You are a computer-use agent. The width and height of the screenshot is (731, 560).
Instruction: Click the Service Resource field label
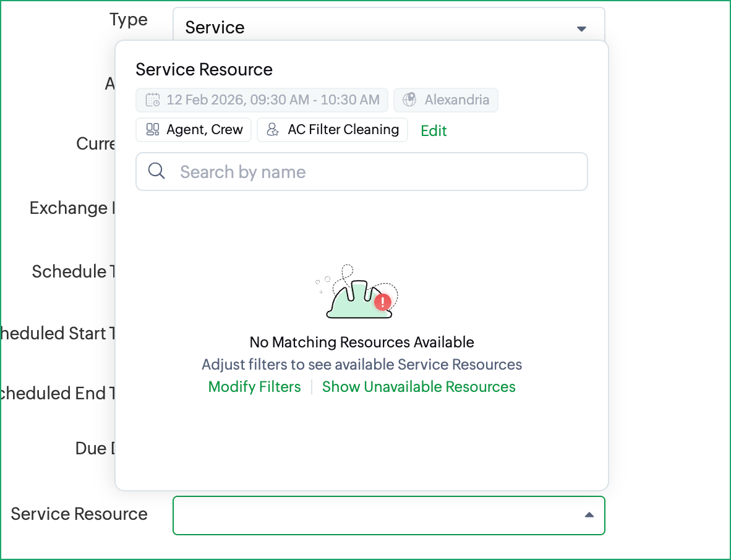[x=79, y=514]
